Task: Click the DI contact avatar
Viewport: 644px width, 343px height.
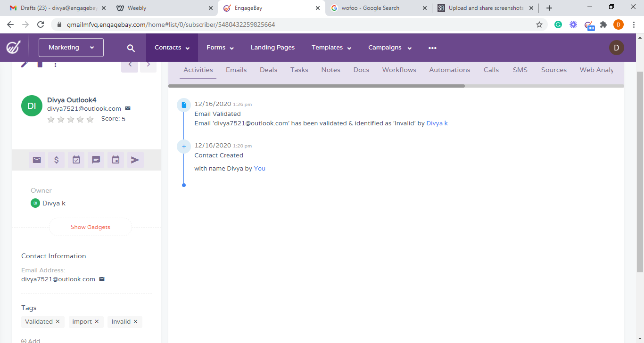Action: pos(32,106)
